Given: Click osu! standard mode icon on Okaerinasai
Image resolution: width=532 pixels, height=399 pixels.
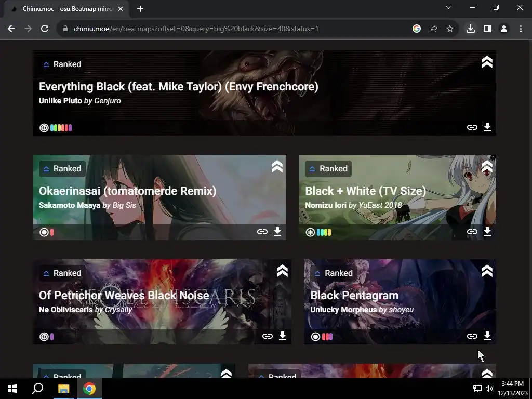Looking at the screenshot, I should coord(44,232).
